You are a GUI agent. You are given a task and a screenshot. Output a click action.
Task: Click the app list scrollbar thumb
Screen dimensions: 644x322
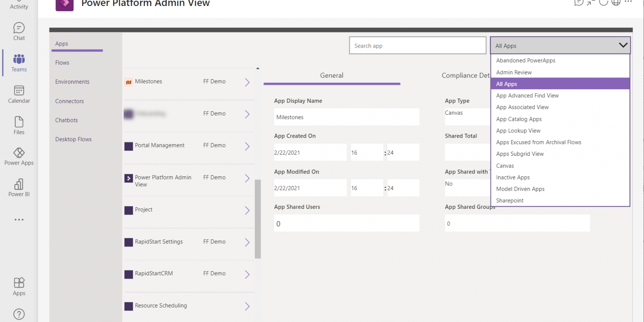click(x=258, y=219)
